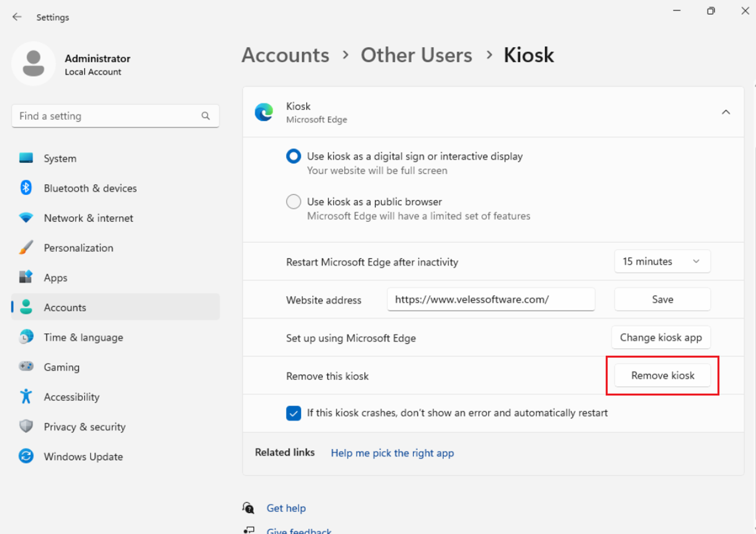
Task: Click the Find a setting search box
Action: [115, 116]
